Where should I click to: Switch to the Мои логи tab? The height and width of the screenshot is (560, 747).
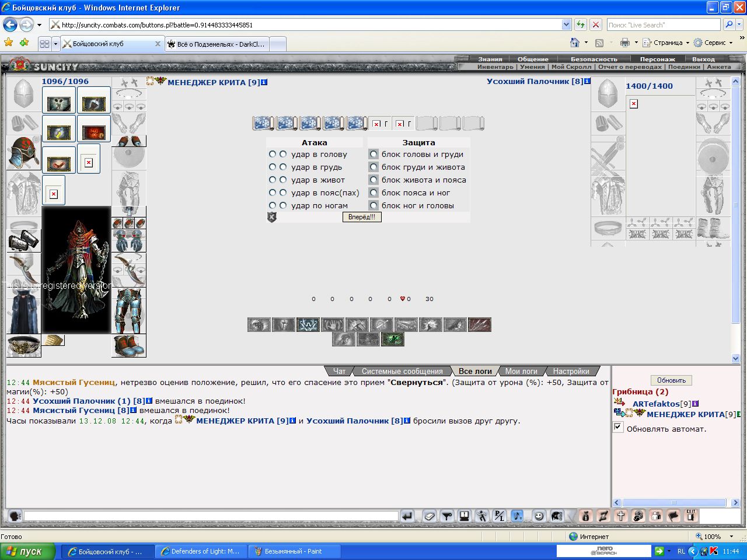click(x=521, y=371)
